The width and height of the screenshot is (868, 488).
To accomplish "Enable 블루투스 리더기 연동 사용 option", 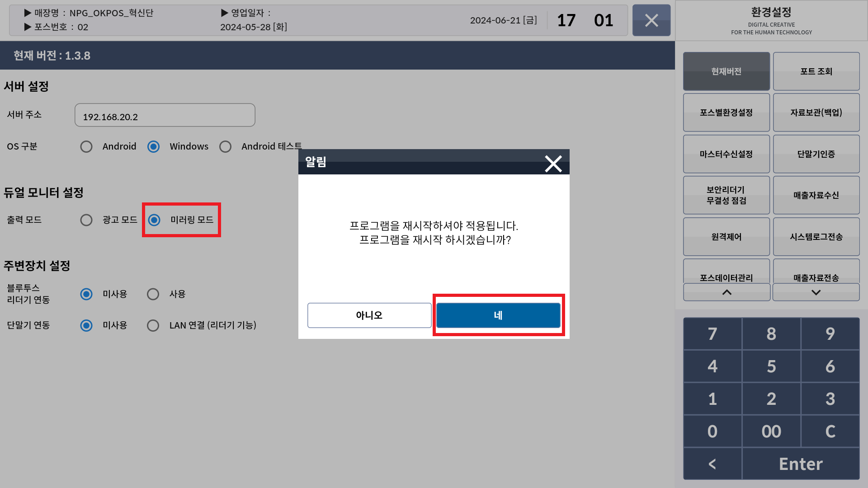I will pyautogui.click(x=153, y=294).
